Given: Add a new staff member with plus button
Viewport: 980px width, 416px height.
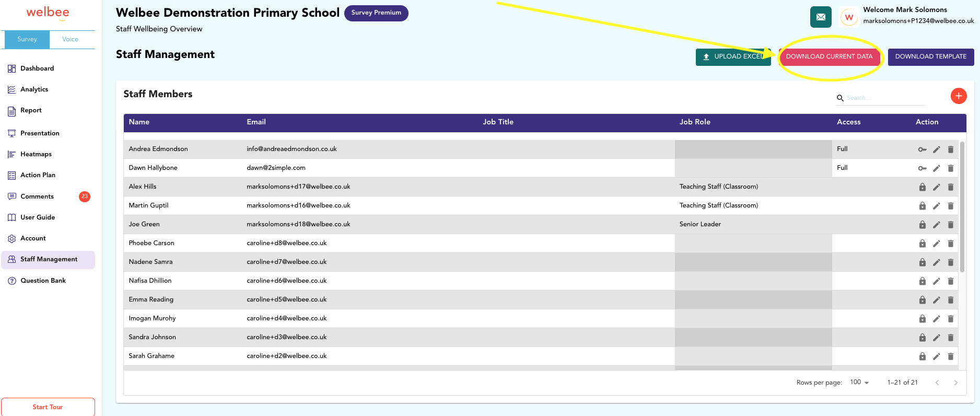Looking at the screenshot, I should click(x=959, y=96).
